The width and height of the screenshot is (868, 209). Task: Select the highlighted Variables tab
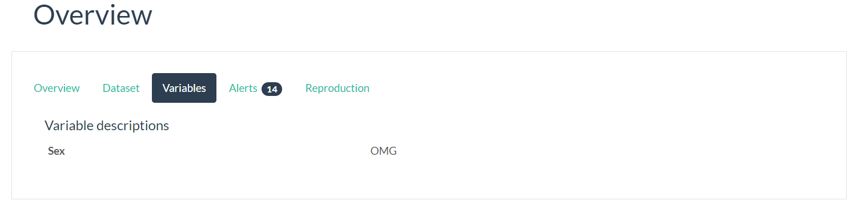tap(184, 88)
